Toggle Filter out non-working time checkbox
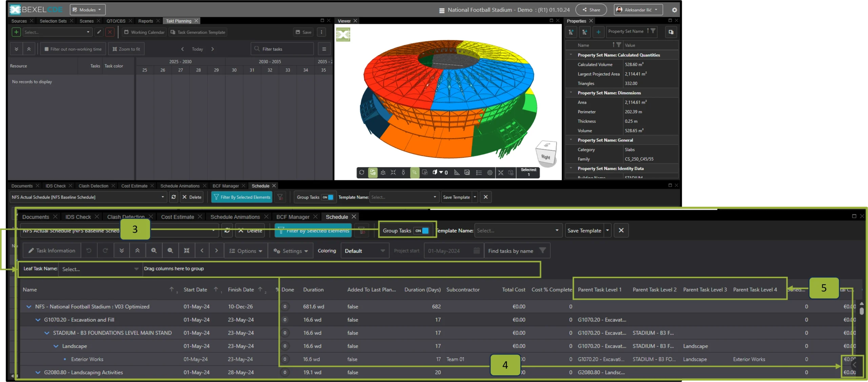The height and width of the screenshot is (382, 868). [x=47, y=49]
